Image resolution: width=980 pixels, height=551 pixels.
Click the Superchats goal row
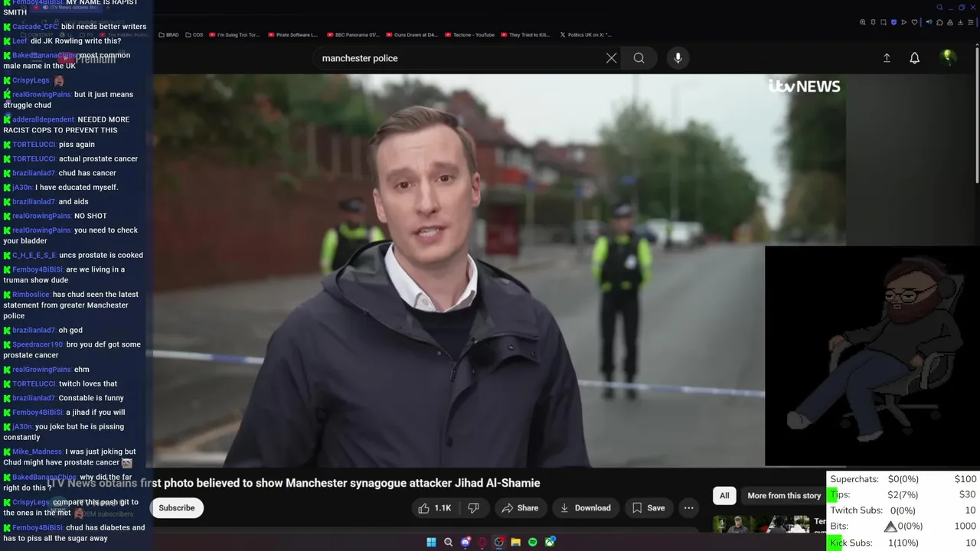point(903,479)
